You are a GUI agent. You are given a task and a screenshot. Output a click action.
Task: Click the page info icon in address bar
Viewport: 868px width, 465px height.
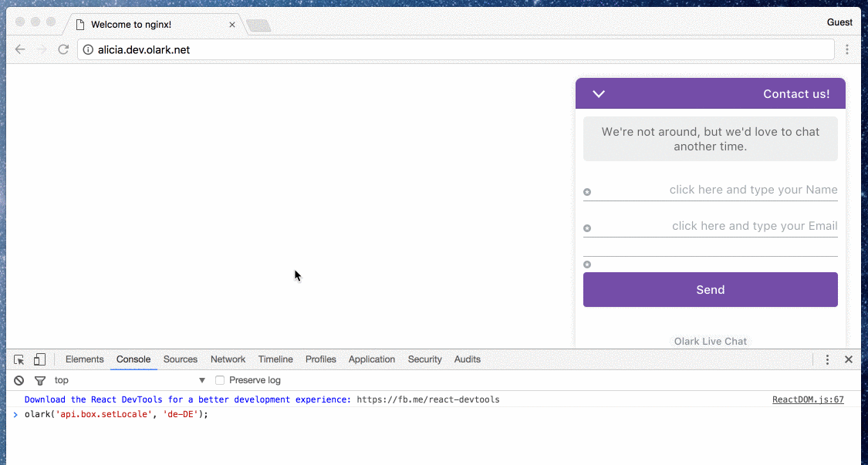[87, 49]
